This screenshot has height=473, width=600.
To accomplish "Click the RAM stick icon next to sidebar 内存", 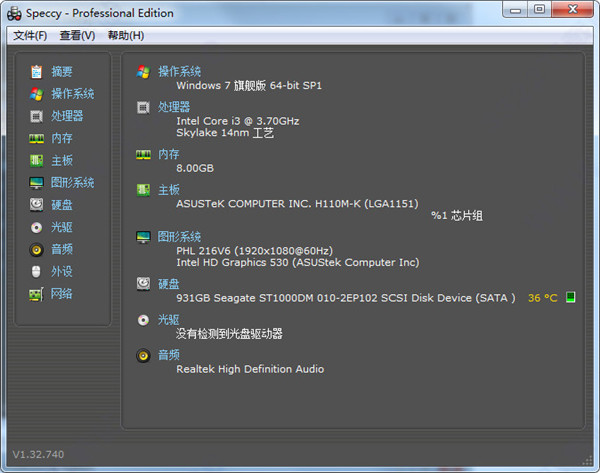I will pos(36,139).
